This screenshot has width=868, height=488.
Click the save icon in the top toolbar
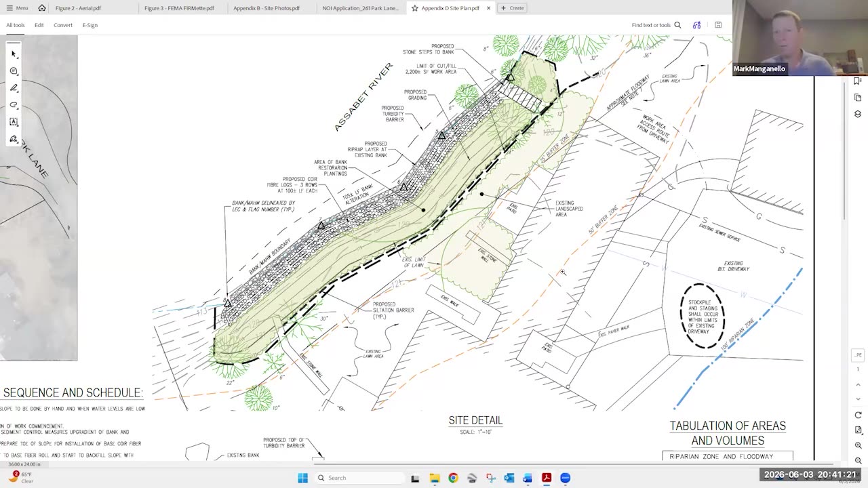point(718,25)
